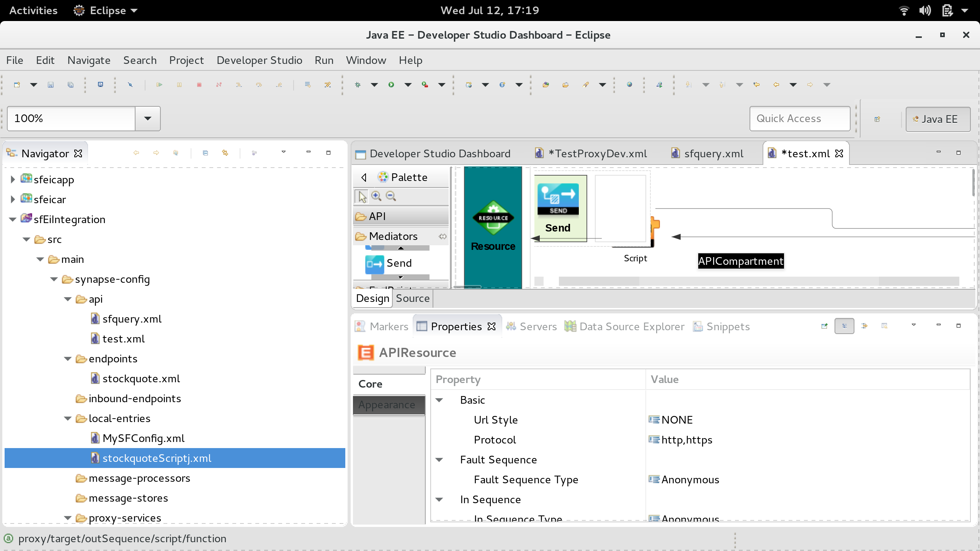
Task: Expand the sfeicapp project node
Action: 13,179
